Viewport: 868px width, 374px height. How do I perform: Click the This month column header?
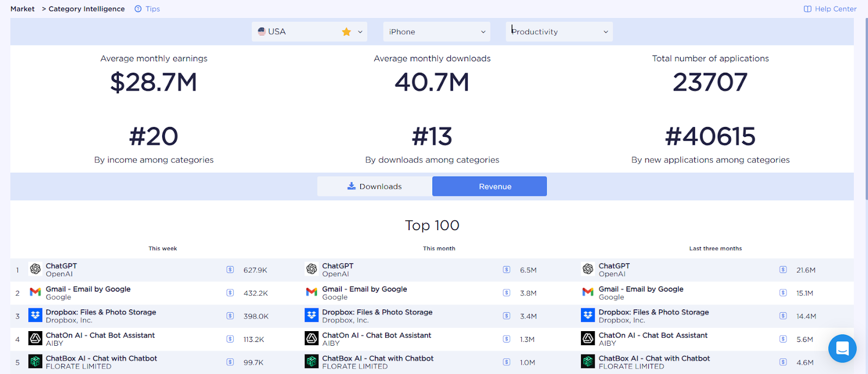(439, 249)
